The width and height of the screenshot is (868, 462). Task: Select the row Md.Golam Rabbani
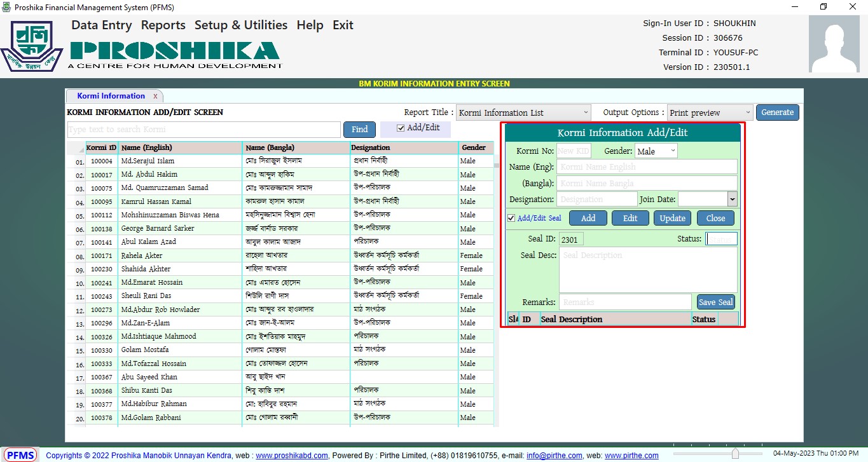[x=280, y=418]
